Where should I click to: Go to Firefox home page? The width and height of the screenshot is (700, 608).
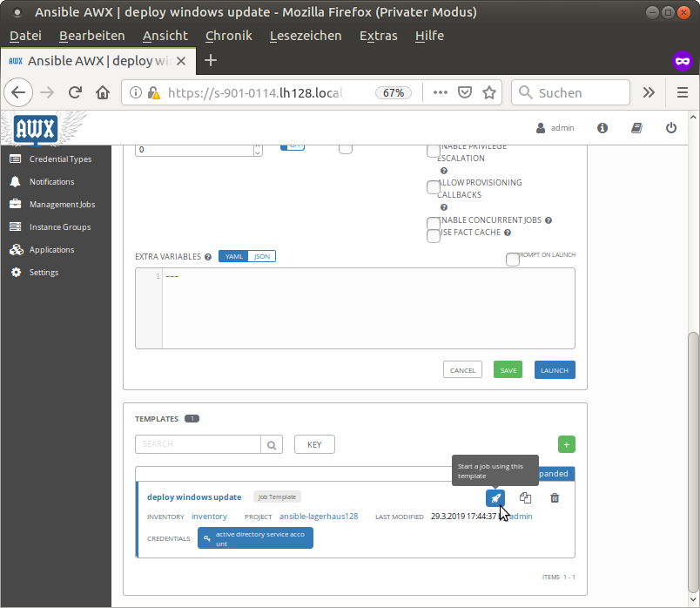(103, 92)
